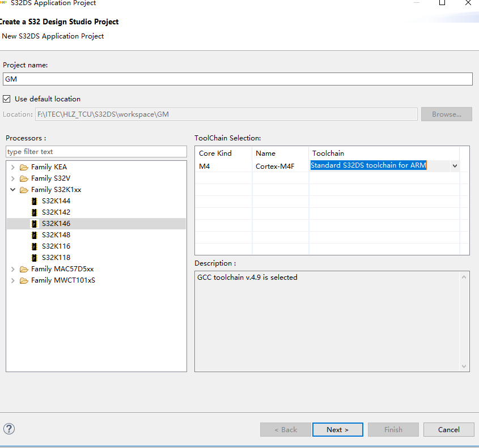Click the Next button

pos(337,429)
